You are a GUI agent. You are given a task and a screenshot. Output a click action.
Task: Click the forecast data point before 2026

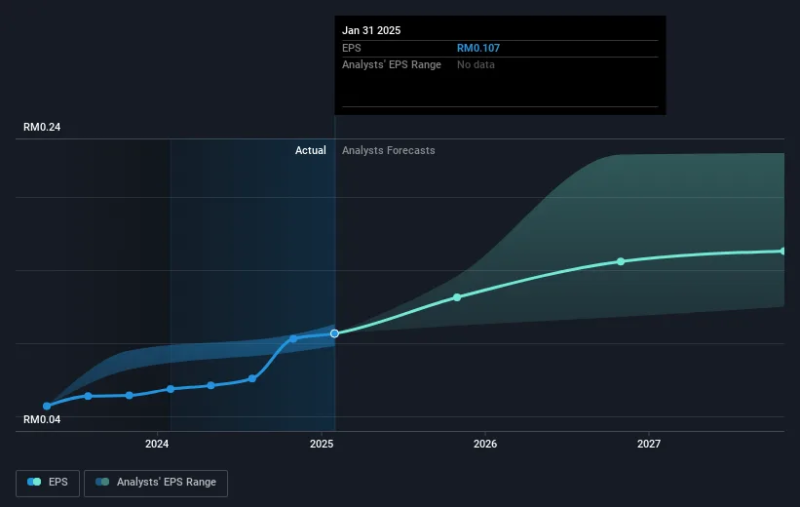(457, 297)
